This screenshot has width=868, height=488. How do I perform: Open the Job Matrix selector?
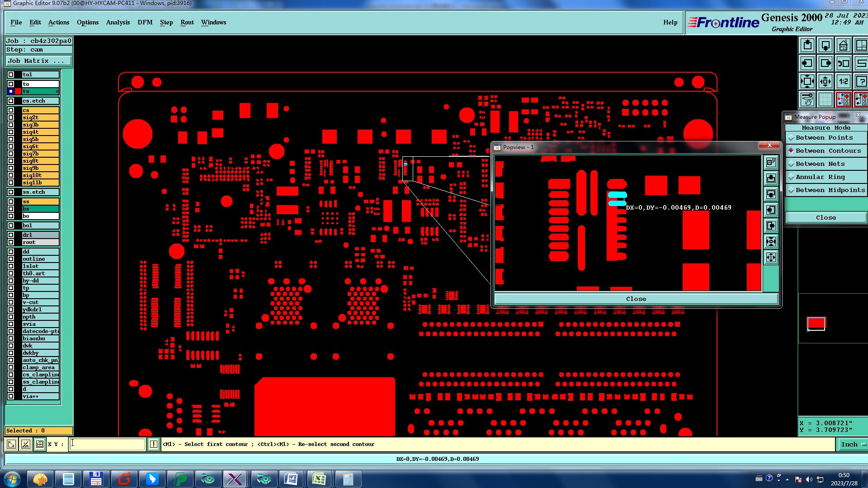point(38,61)
